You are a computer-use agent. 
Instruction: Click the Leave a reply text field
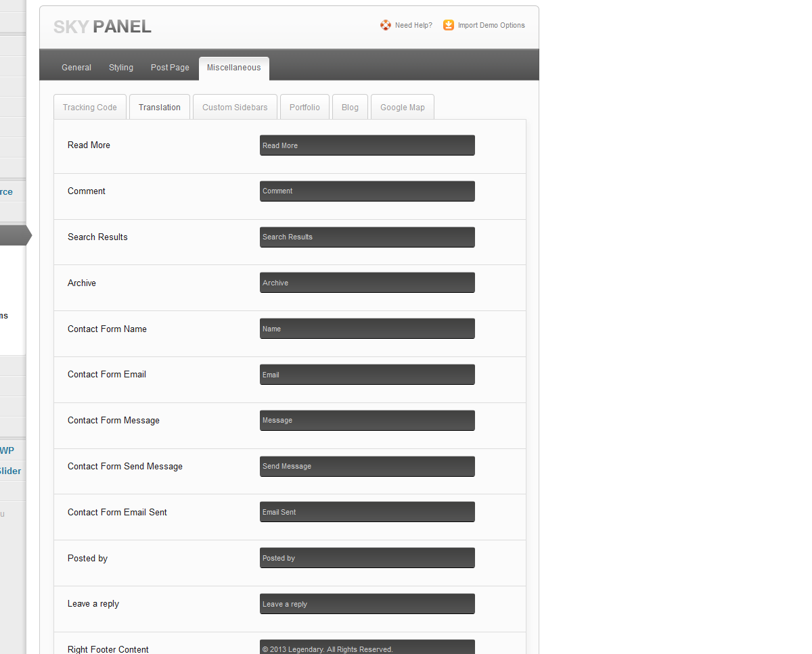367,604
